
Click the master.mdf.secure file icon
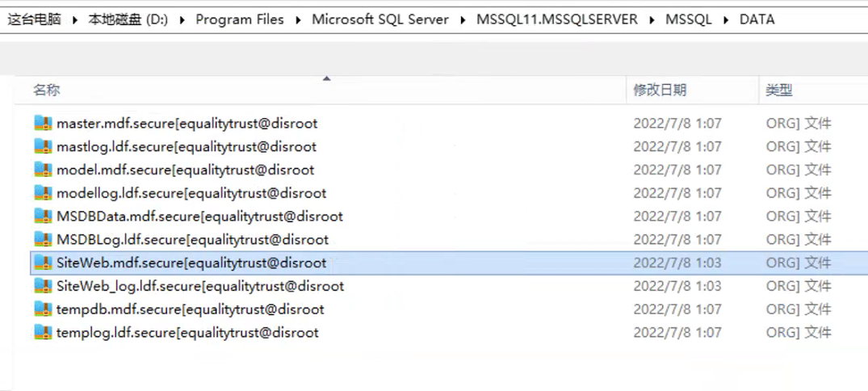[43, 124]
